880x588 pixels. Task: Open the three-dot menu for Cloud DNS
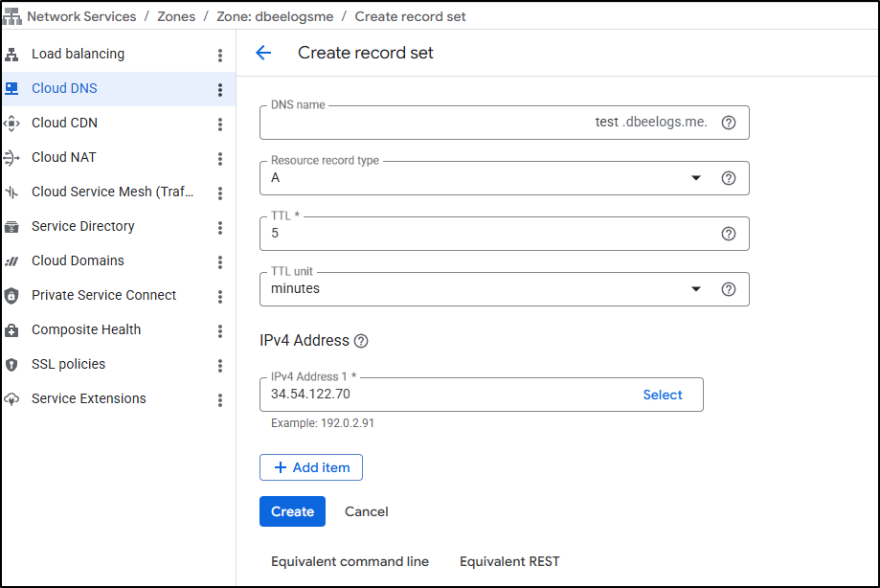click(219, 90)
